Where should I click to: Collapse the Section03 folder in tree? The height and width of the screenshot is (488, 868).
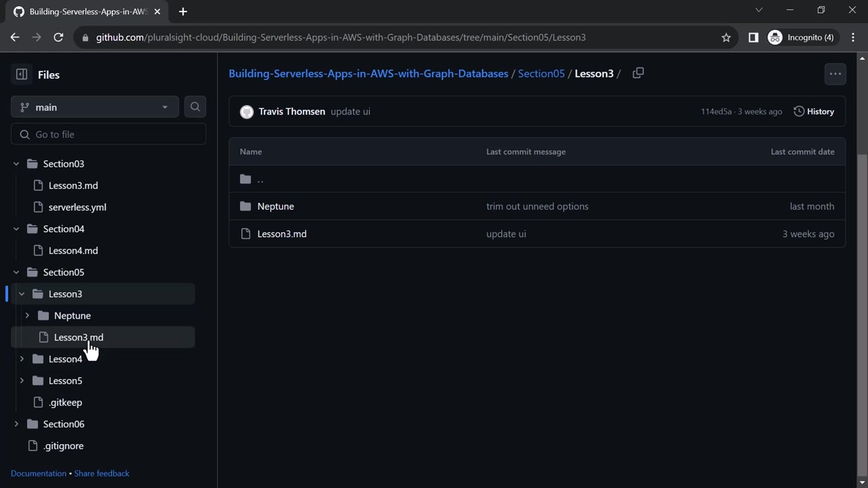(16, 164)
